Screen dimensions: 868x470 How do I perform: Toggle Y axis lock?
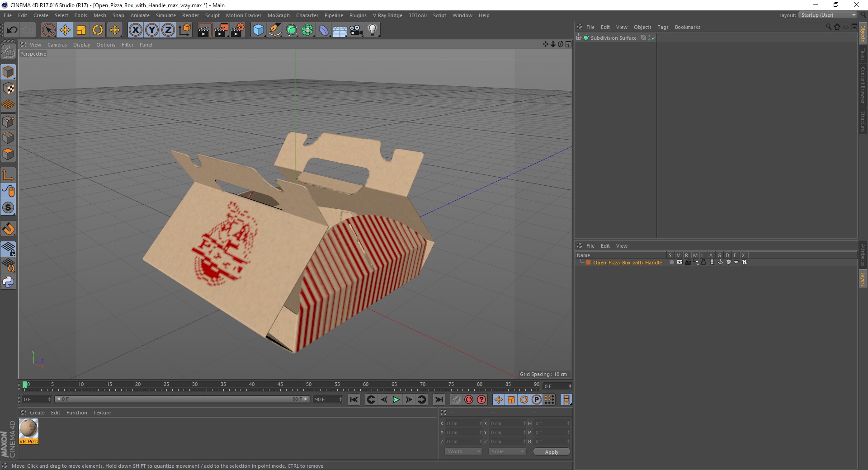coord(152,30)
